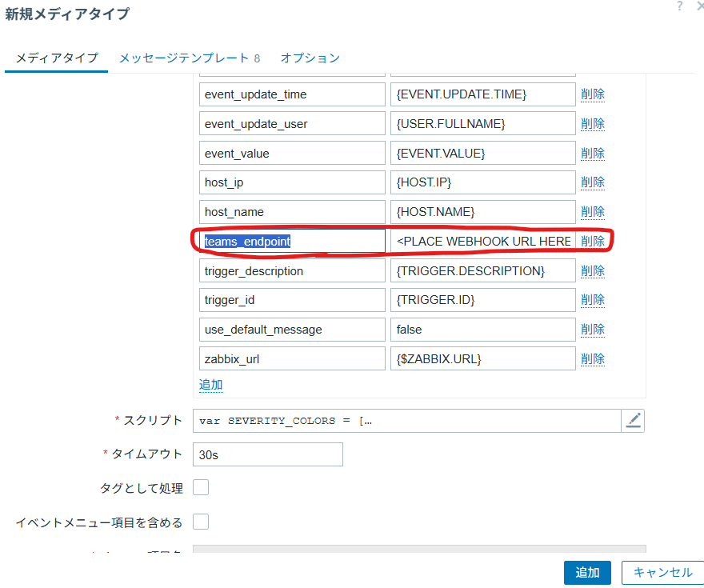Viewport: 704px width, 588px height.
Task: Delete the event_update_time parameter
Action: (x=592, y=94)
